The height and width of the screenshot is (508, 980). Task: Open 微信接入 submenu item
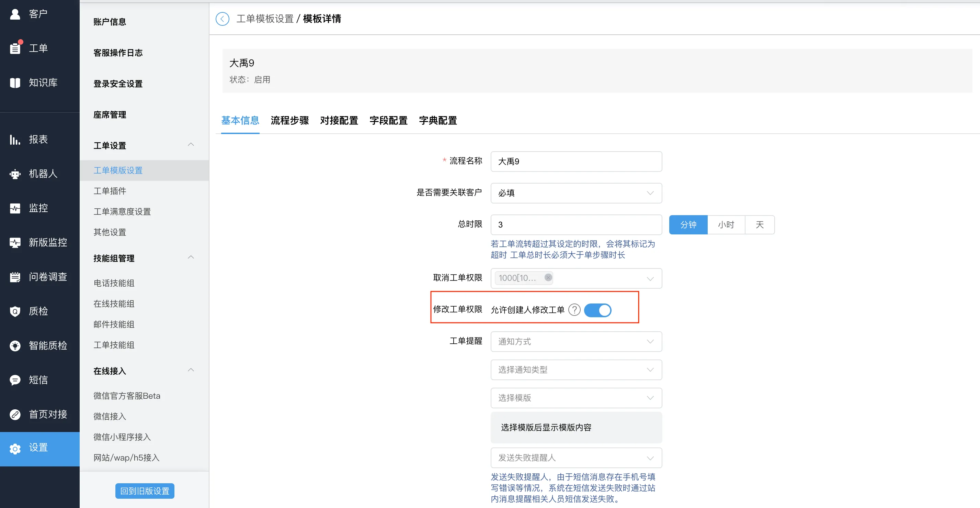110,416
